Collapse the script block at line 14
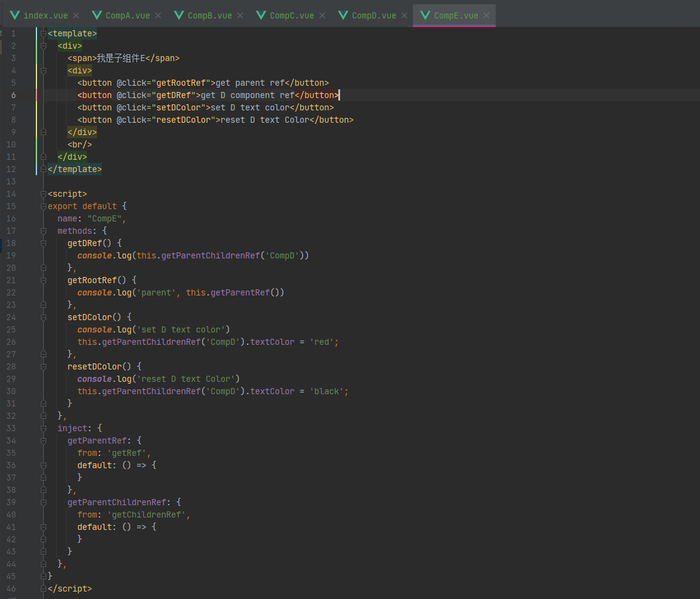 [x=43, y=194]
